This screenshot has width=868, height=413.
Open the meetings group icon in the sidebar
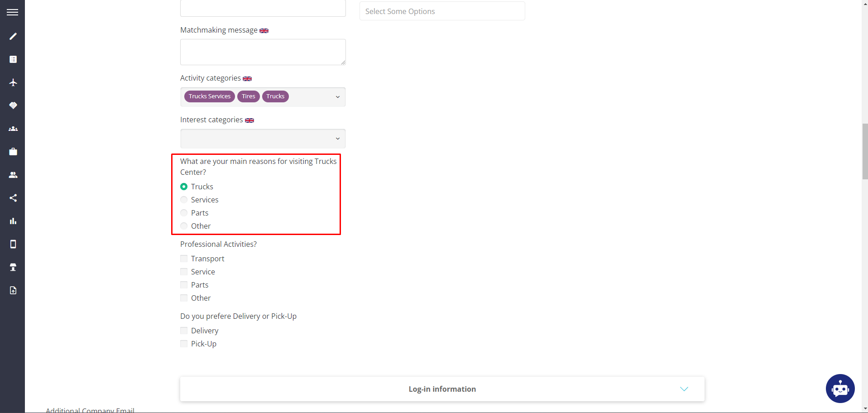coord(13,129)
